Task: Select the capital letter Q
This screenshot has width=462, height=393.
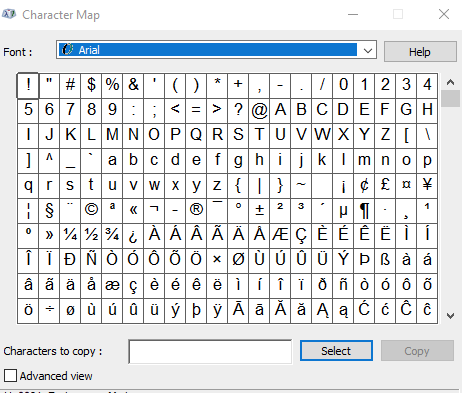Action: click(196, 136)
